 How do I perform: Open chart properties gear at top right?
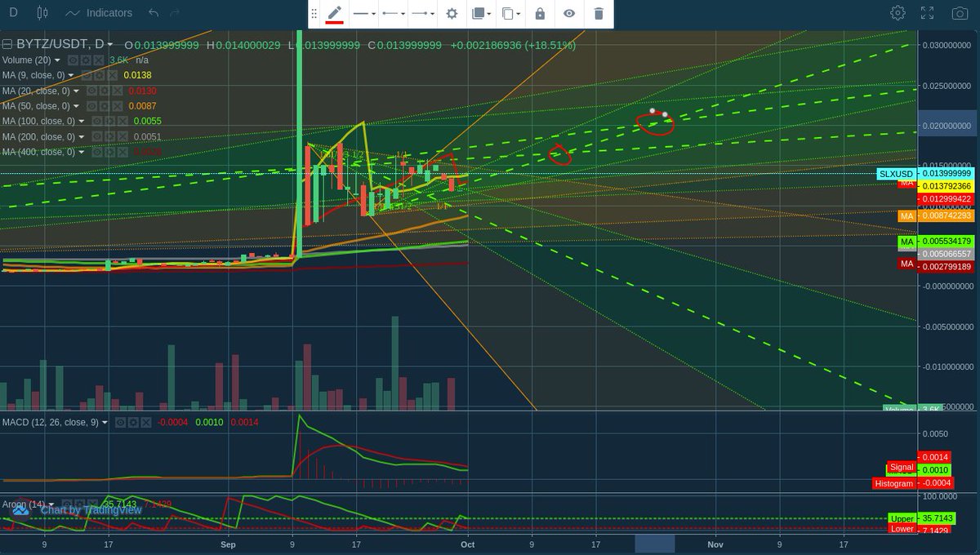point(898,13)
